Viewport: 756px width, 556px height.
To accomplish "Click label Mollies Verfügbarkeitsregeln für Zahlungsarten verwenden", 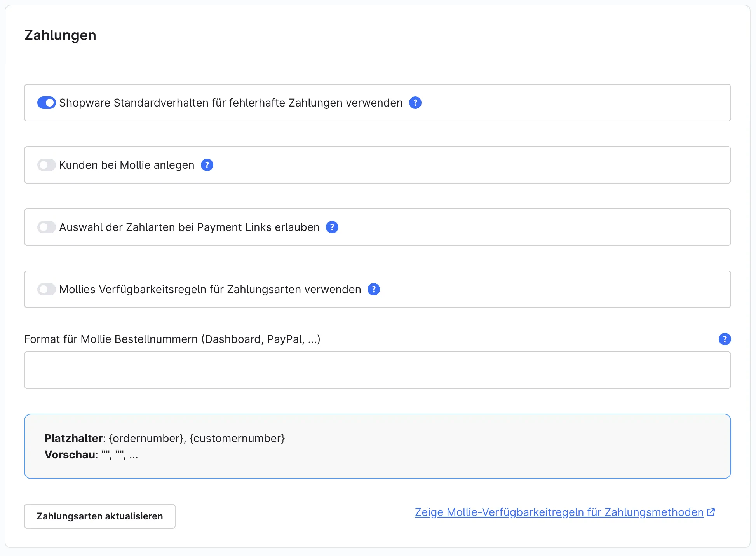I will [x=210, y=289].
